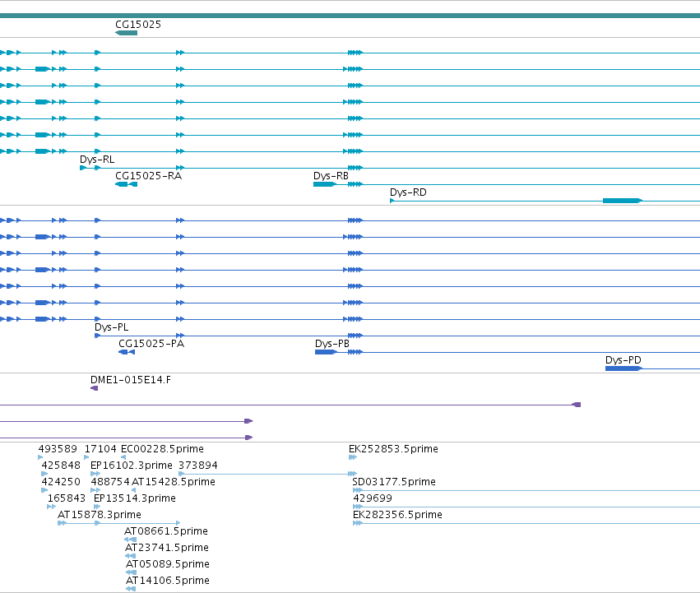
Task: Click the AT15878.3prime EST label
Action: (x=99, y=515)
